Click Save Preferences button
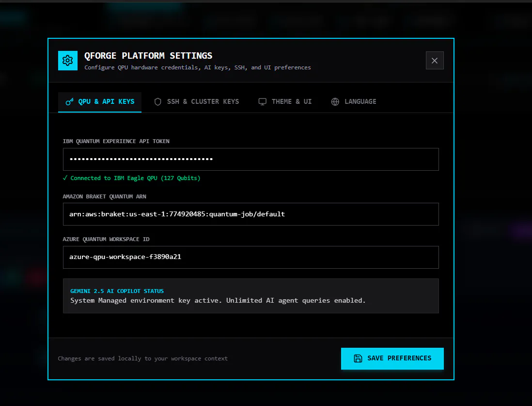Screen dimensions: 532x406 392,358
